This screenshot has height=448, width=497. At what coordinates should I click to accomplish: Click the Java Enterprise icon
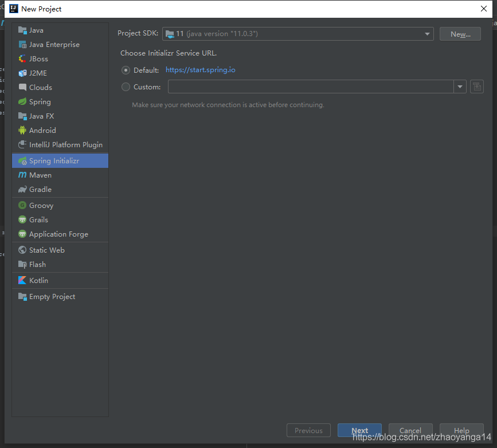[x=22, y=45]
